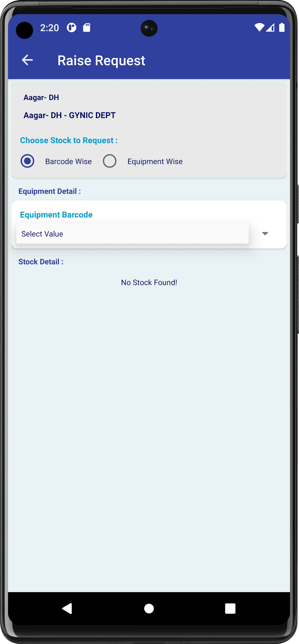Image resolution: width=299 pixels, height=644 pixels.
Task: Expand the Equipment Barcode dropdown arrow
Action: 265,233
